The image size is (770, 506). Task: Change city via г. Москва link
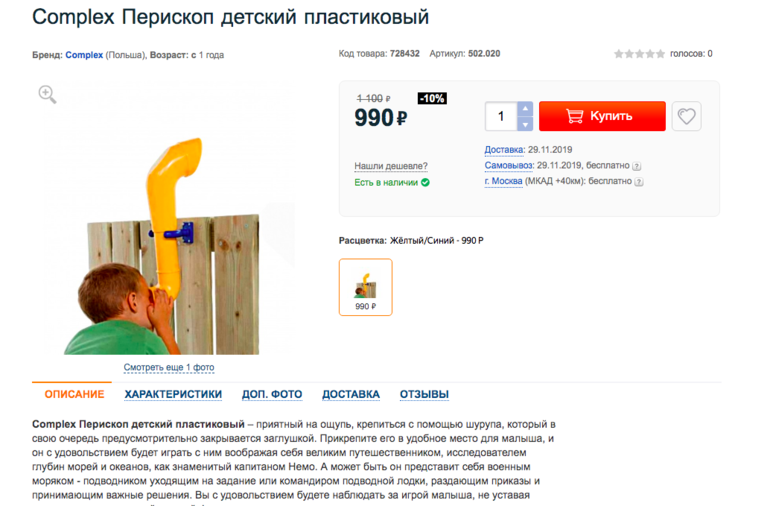pos(503,181)
